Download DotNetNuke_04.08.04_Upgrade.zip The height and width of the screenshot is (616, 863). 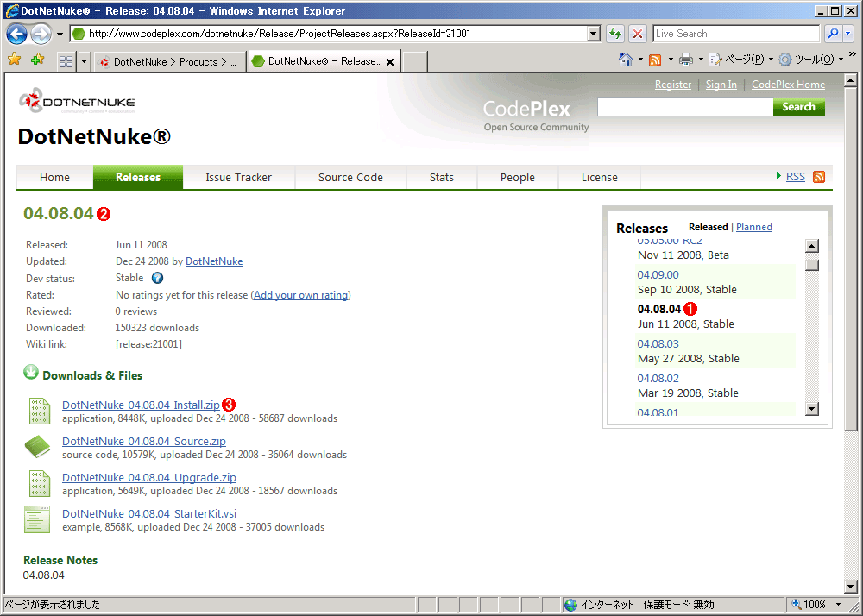[x=149, y=477]
